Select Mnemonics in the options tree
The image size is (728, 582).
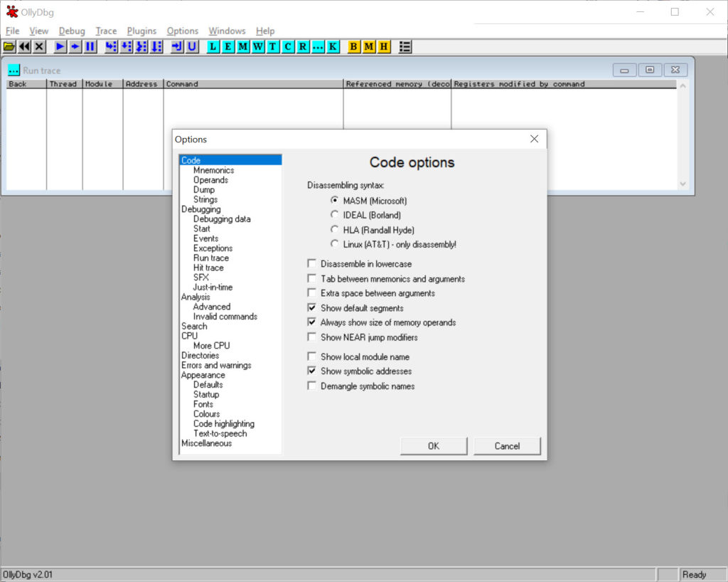pyautogui.click(x=213, y=170)
